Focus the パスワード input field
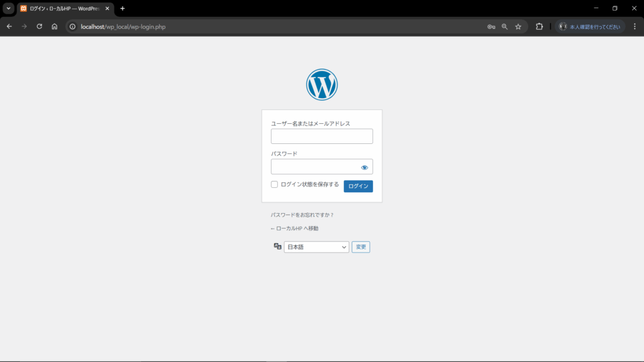This screenshot has width=644, height=362. [321, 167]
